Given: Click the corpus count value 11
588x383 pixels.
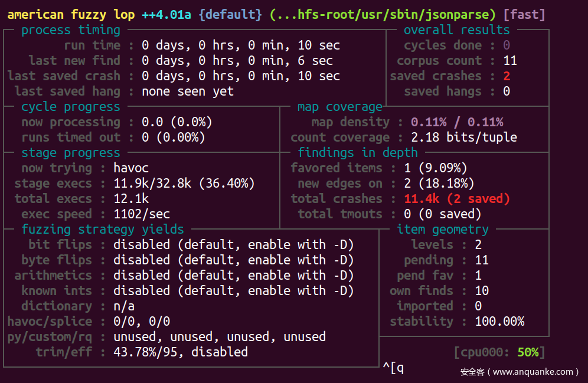Looking at the screenshot, I should coord(509,61).
